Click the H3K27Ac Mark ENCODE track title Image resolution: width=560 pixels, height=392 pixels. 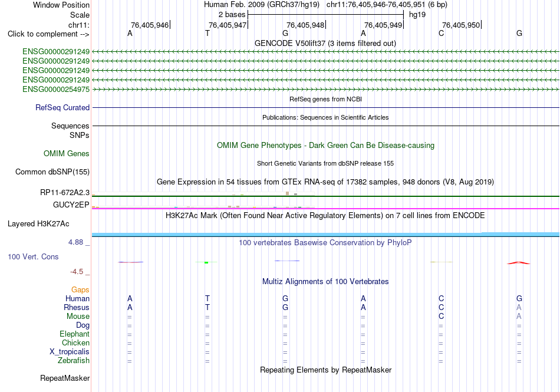[x=325, y=216]
